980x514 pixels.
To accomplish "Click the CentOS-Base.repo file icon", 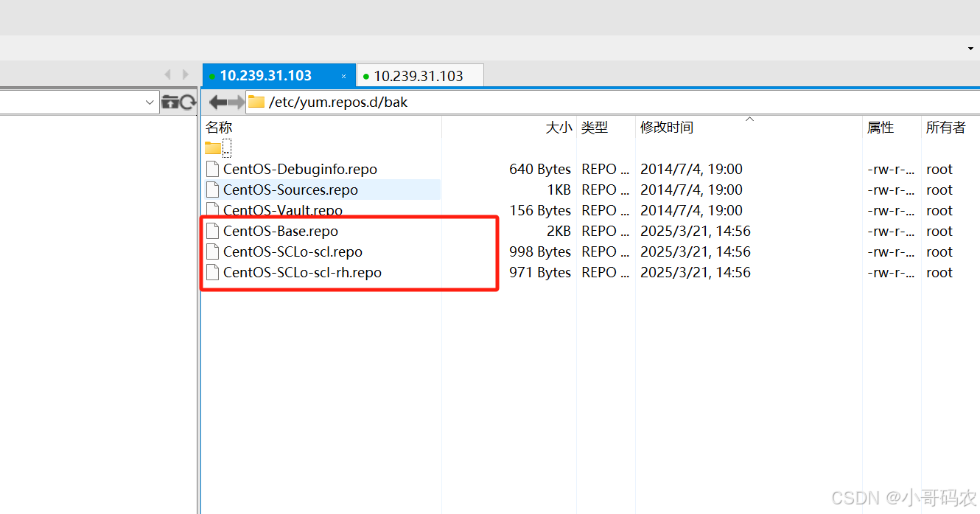I will (212, 231).
